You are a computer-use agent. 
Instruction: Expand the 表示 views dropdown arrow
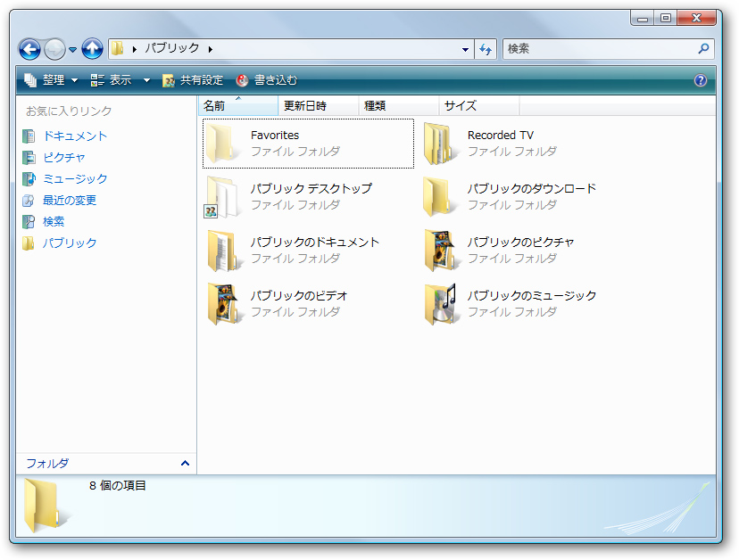coord(145,79)
